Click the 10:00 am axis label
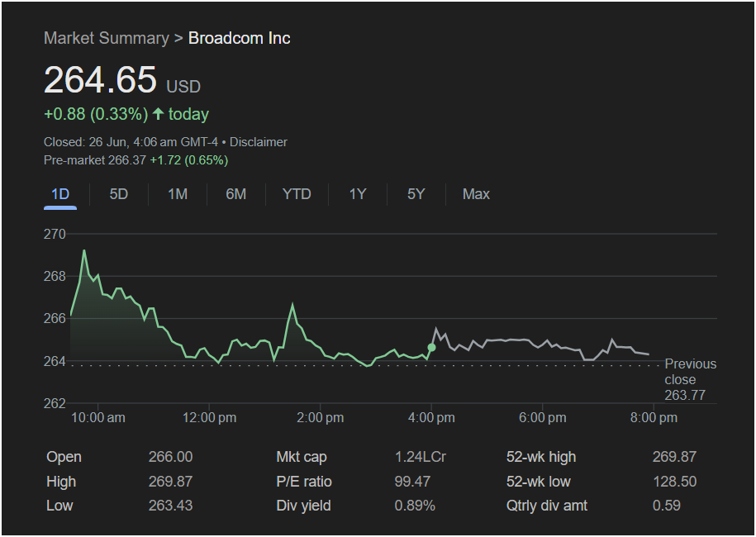 (97, 417)
